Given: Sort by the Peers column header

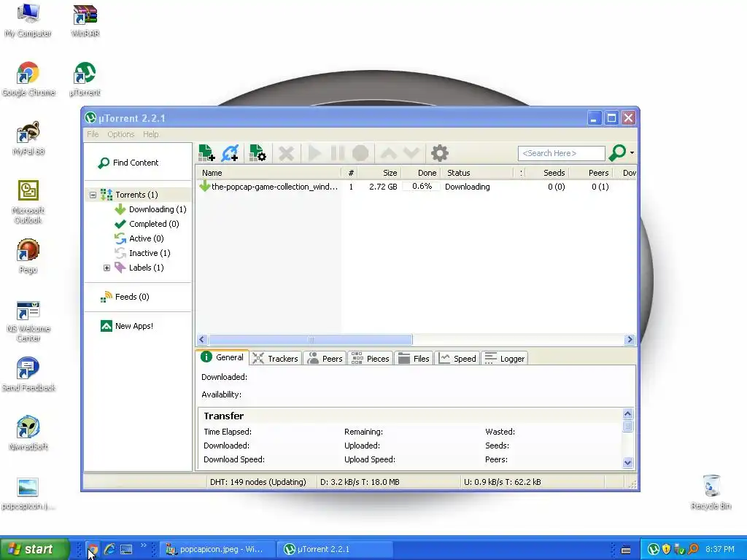Looking at the screenshot, I should (591, 173).
